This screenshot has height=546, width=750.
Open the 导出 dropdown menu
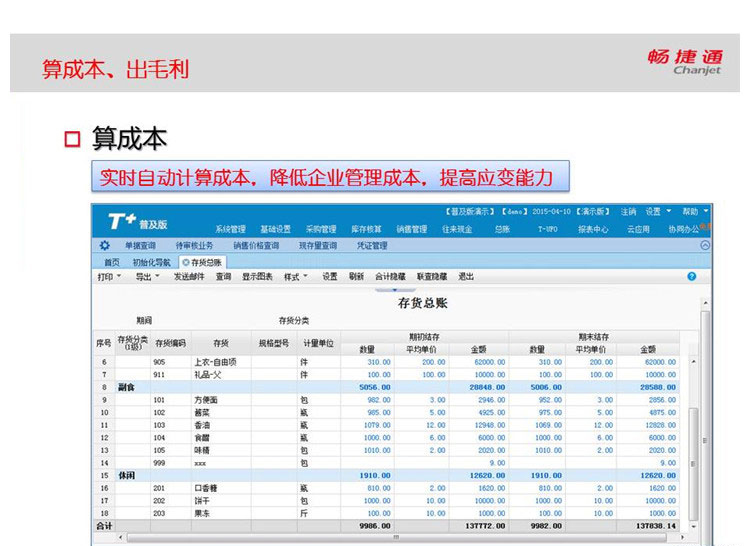pyautogui.click(x=147, y=277)
